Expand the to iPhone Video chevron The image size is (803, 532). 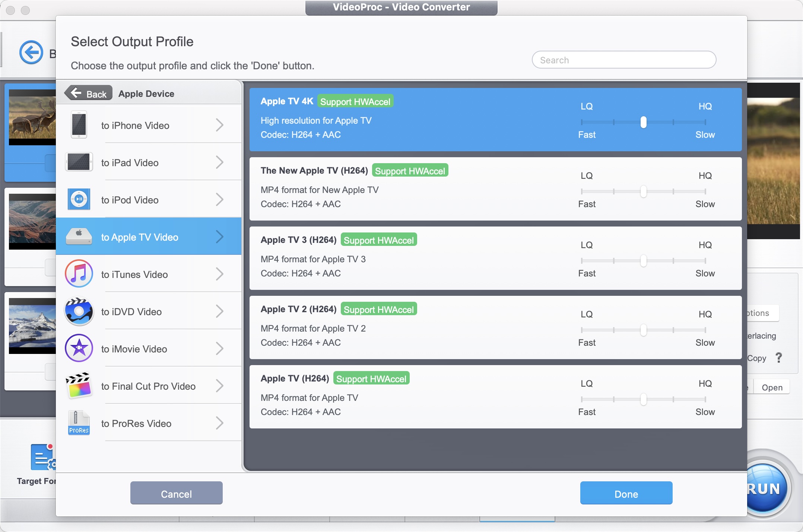click(219, 125)
